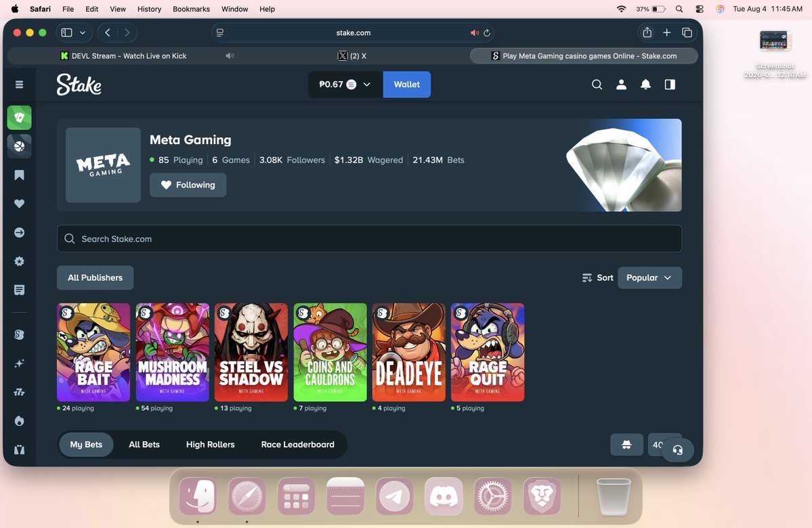
Task: Open the page settings icon in address bar
Action: 219,32
